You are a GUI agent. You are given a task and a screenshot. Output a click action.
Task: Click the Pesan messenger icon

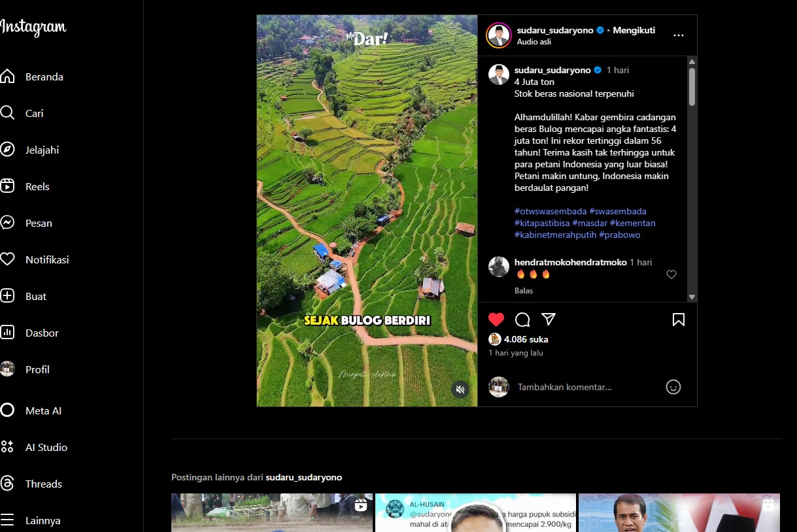(7, 223)
